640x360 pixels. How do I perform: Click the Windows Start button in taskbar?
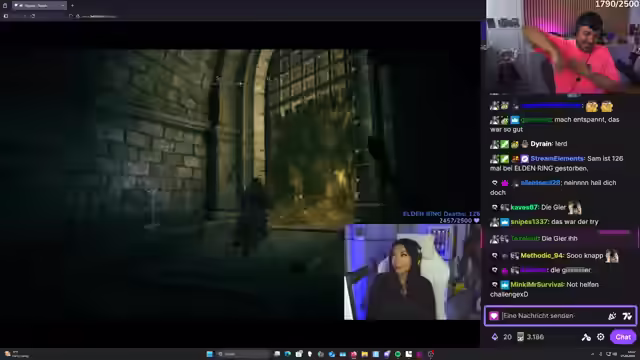[x=210, y=354]
